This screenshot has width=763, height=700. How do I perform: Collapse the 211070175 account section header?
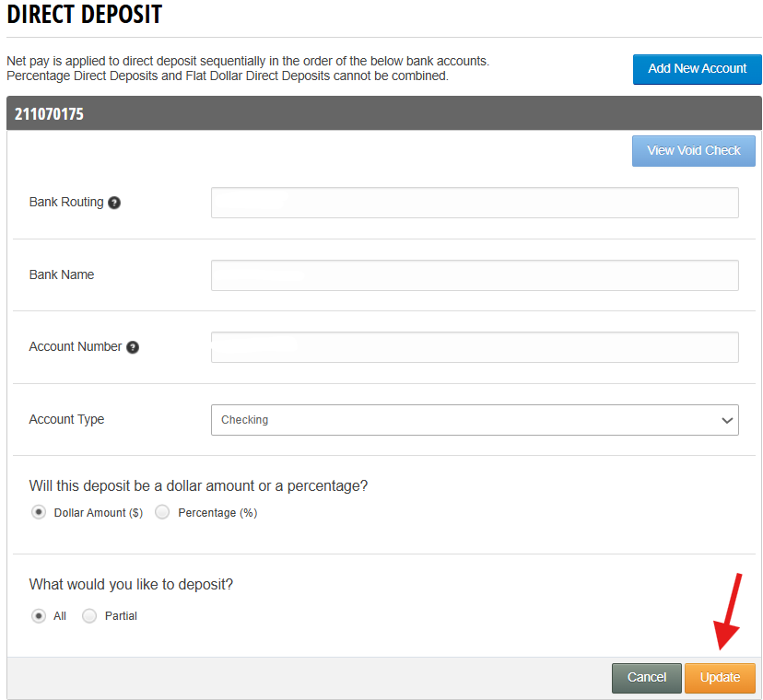pos(383,114)
